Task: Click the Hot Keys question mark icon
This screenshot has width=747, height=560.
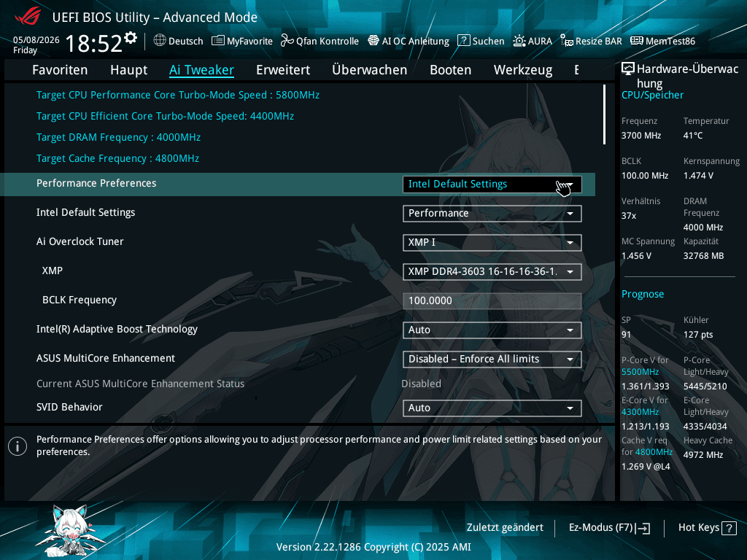Action: click(x=729, y=528)
